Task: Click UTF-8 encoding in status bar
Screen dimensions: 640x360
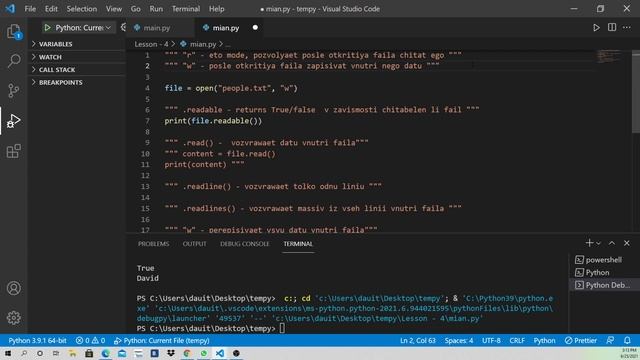Action: pos(491,340)
